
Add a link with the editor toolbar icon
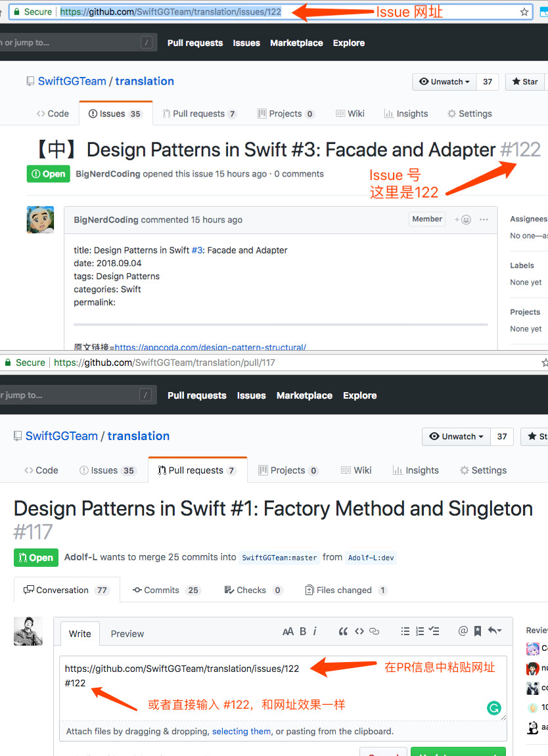(375, 631)
